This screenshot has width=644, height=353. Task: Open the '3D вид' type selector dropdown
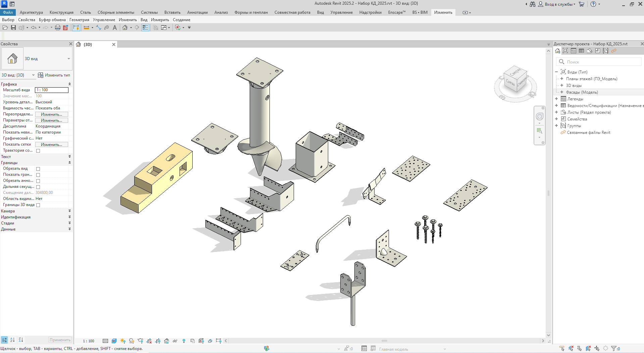click(x=68, y=59)
